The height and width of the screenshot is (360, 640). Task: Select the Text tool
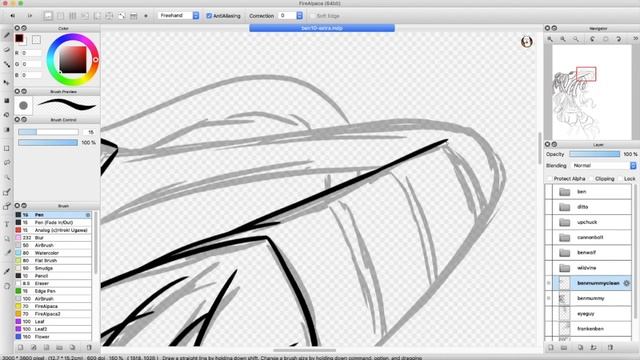[x=7, y=224]
